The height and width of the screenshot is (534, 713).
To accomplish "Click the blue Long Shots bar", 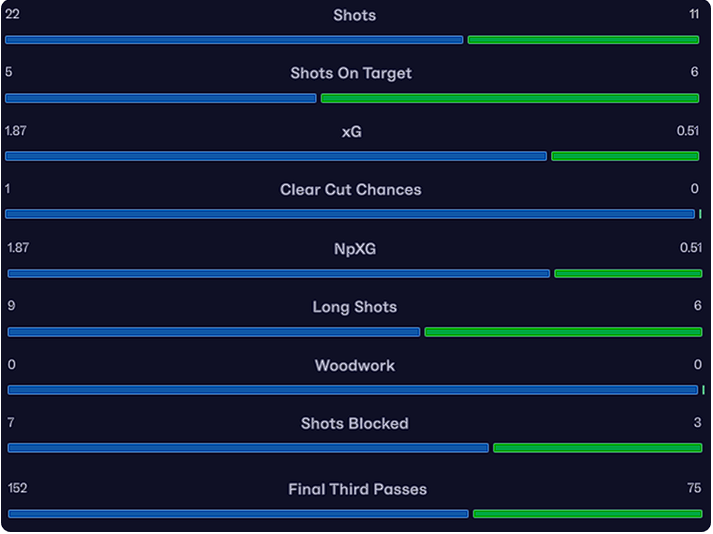I will point(214,332).
